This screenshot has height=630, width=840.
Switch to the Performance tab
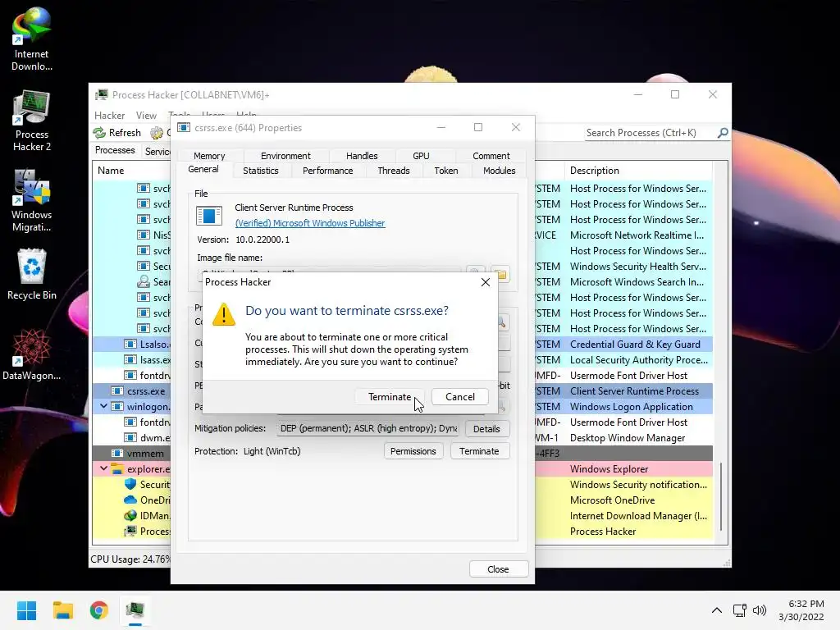pyautogui.click(x=327, y=171)
